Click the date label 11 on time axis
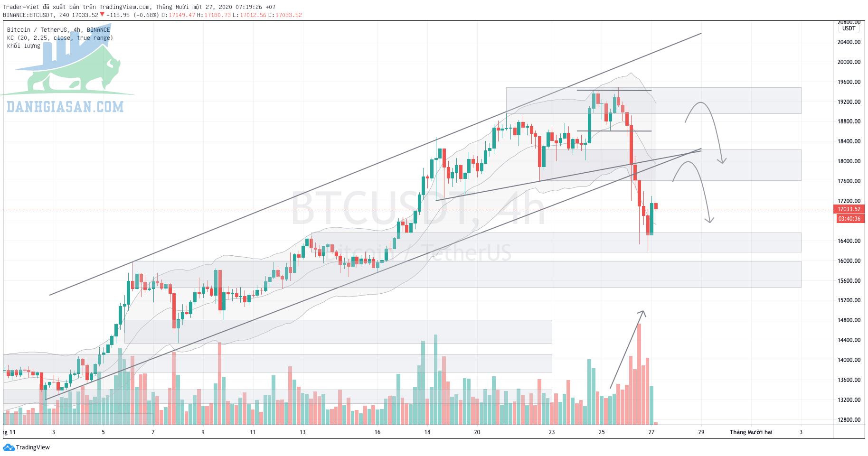 point(253,432)
